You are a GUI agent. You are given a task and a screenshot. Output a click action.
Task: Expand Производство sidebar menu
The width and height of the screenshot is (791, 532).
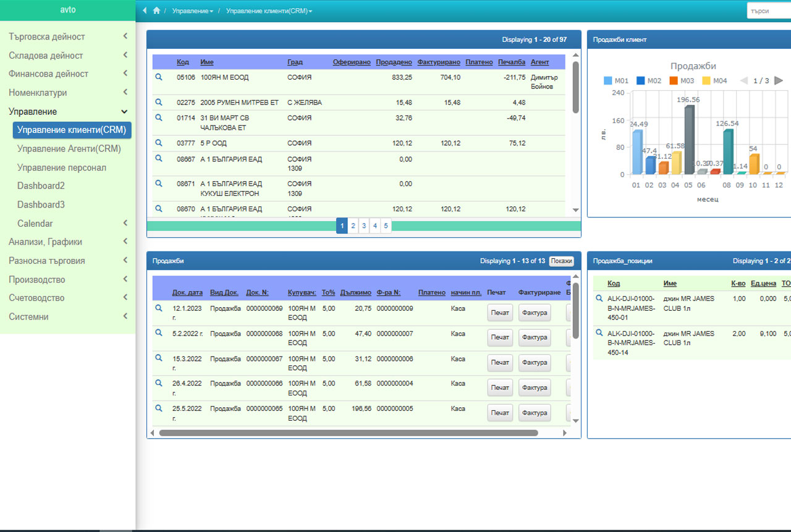coord(68,279)
